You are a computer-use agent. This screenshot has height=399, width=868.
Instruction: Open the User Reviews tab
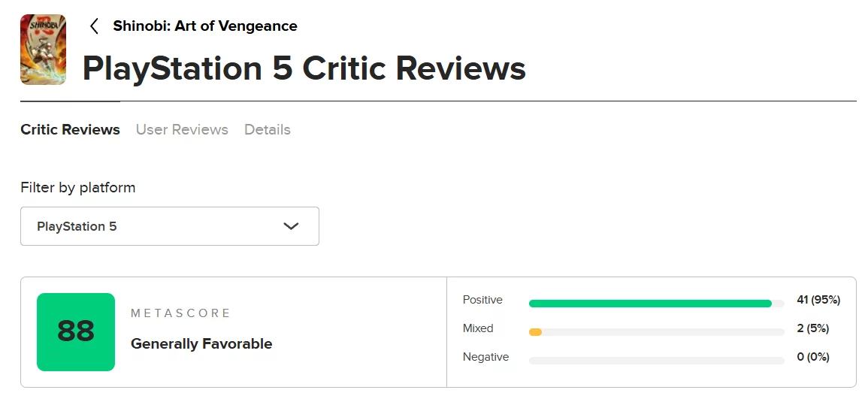pos(182,130)
